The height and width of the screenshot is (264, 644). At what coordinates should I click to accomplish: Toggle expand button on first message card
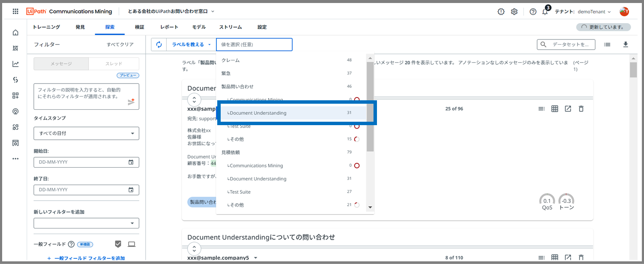[194, 100]
